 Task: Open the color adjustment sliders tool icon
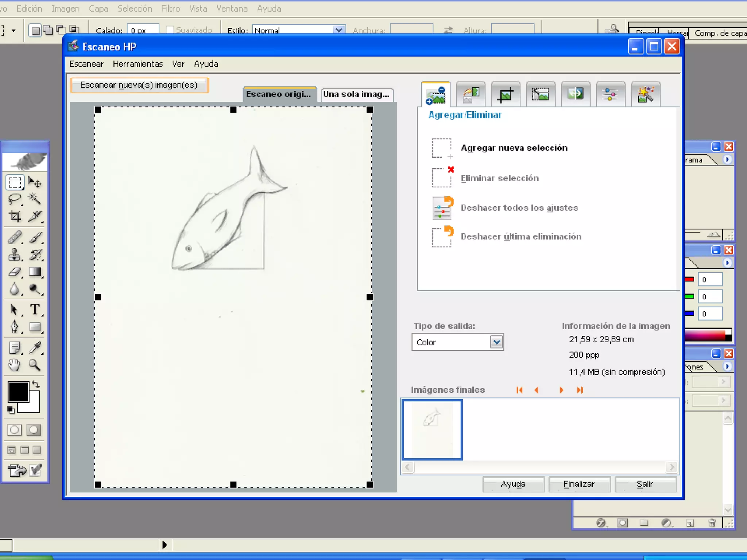pyautogui.click(x=610, y=94)
